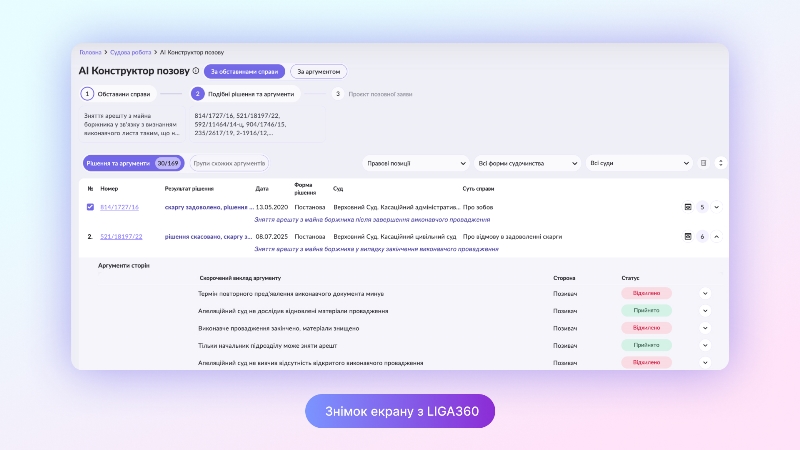The image size is (800, 450).
Task: Click step 1 circle Обставини справи
Action: pos(87,94)
